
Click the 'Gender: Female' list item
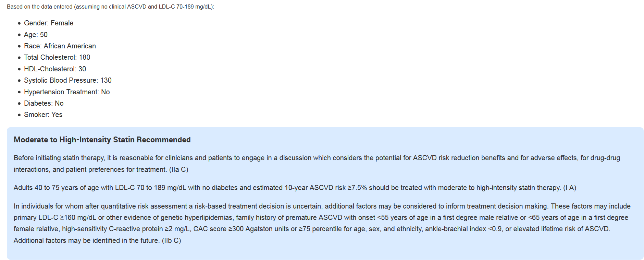49,23
